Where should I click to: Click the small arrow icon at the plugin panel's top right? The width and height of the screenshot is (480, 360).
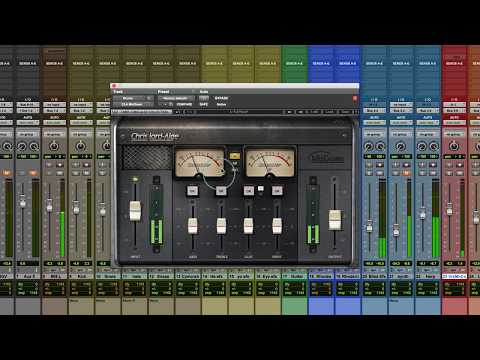344,135
